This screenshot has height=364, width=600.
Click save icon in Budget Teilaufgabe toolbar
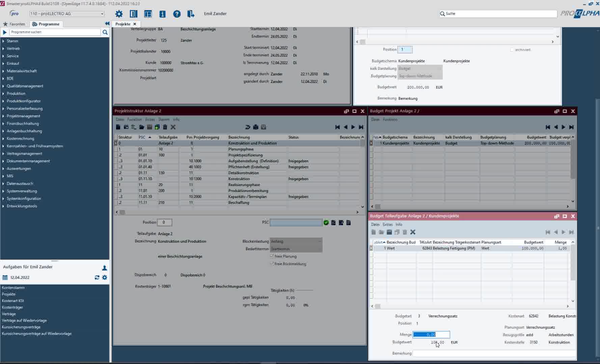coord(389,232)
